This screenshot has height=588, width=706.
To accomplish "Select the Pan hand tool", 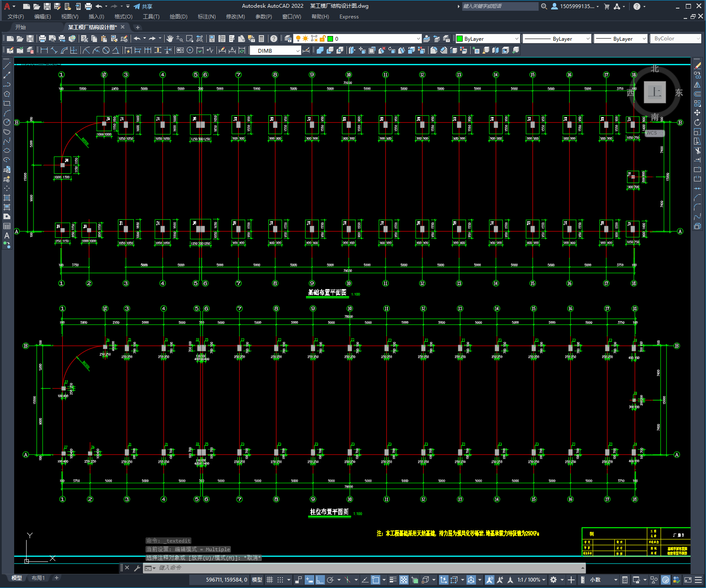I will (170, 39).
